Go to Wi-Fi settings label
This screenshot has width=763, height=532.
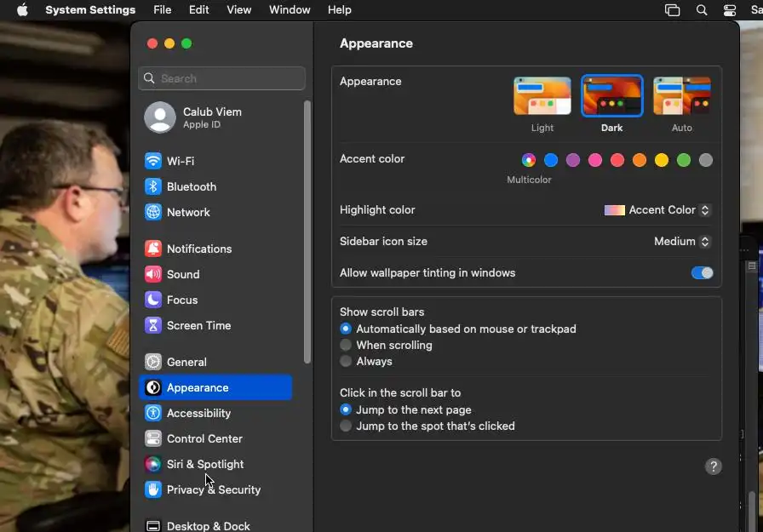[181, 161]
